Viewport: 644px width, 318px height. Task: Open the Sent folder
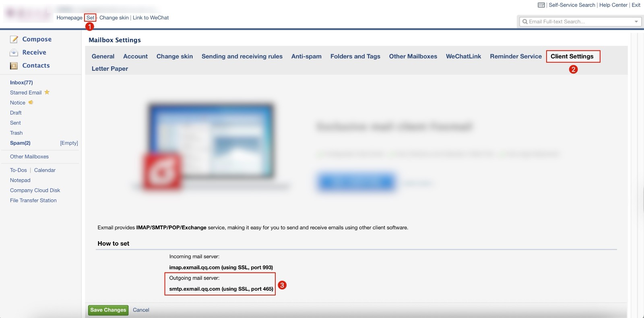pos(15,123)
